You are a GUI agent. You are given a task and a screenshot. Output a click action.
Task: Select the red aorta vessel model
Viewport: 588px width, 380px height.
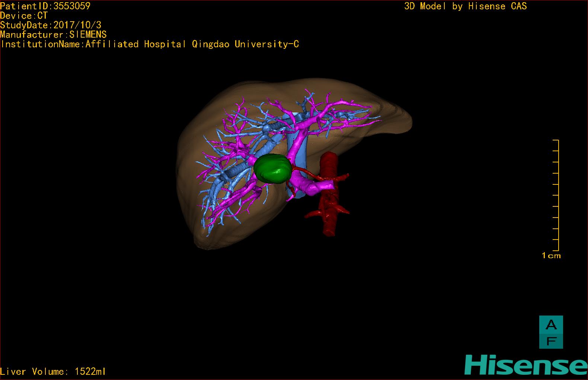(x=329, y=194)
